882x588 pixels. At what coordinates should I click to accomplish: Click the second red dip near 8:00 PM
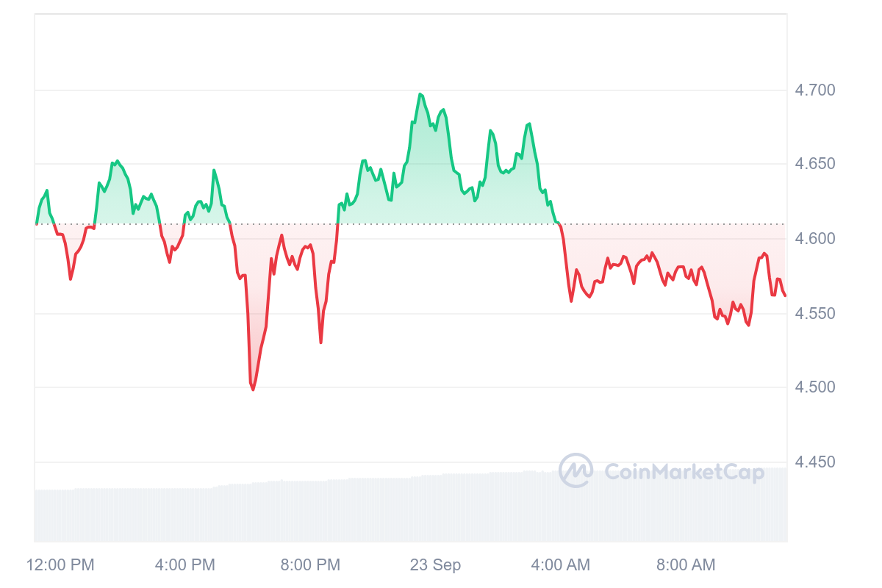point(320,342)
